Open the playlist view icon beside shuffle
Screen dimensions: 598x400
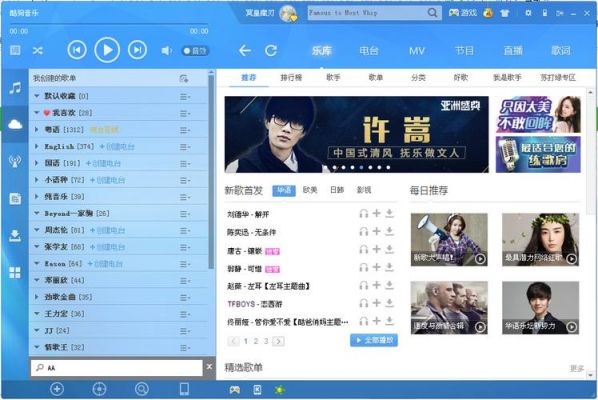click(15, 50)
